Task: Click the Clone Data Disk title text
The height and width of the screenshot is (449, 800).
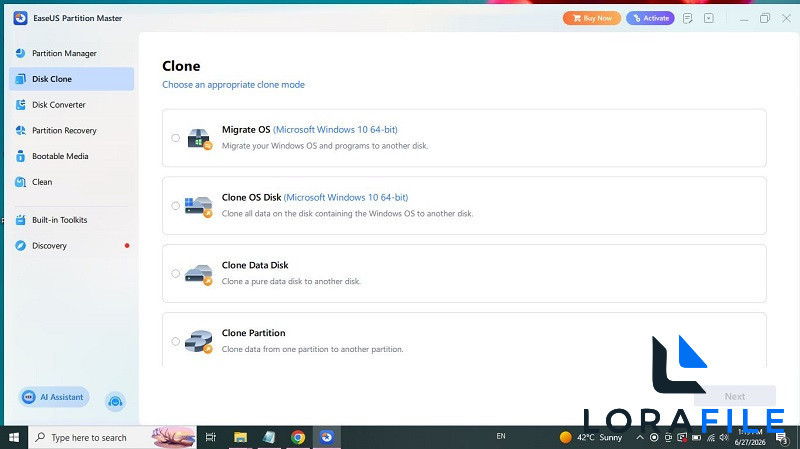Action: 255,265
